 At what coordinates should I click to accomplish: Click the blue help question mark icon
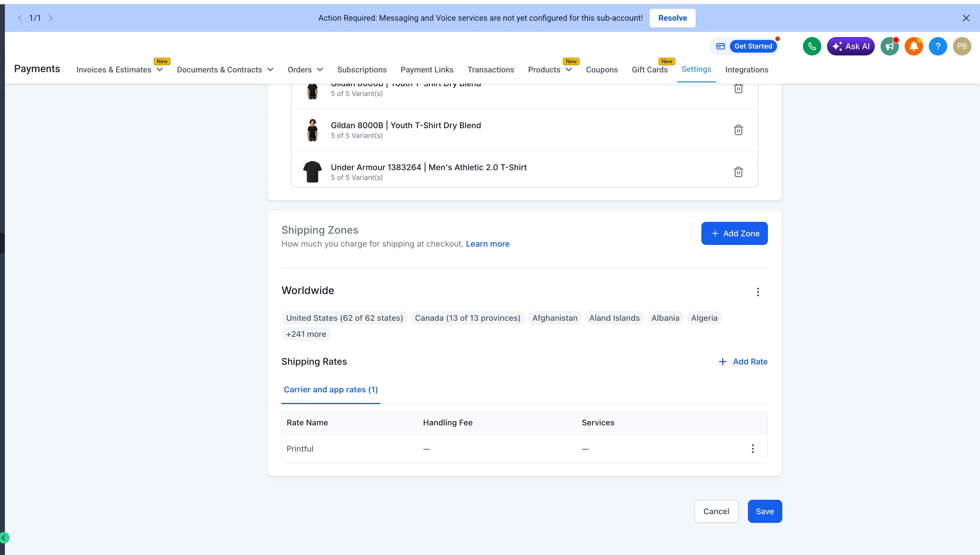937,47
